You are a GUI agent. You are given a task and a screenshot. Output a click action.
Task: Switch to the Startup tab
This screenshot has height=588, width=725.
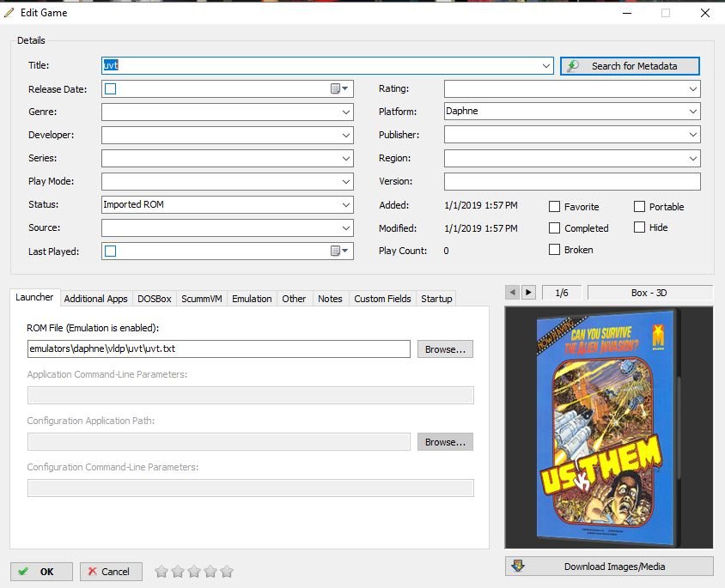coord(436,299)
